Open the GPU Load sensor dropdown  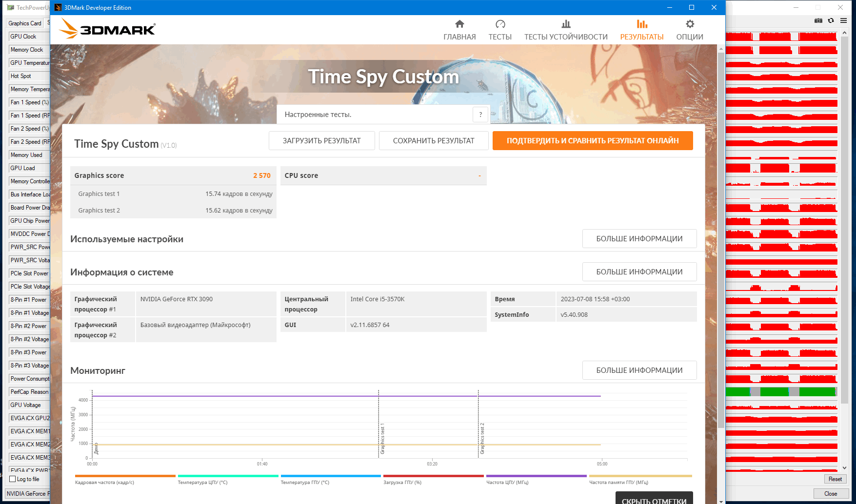[29, 168]
